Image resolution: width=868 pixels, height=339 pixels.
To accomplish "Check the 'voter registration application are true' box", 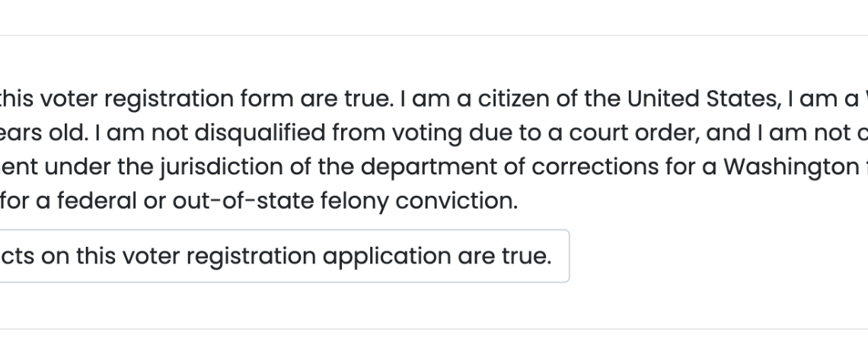I will click(x=284, y=256).
